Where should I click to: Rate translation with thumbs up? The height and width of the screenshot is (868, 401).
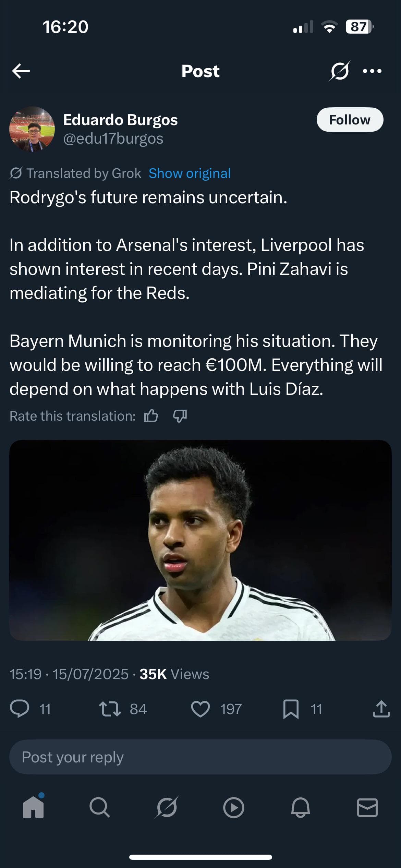click(151, 416)
